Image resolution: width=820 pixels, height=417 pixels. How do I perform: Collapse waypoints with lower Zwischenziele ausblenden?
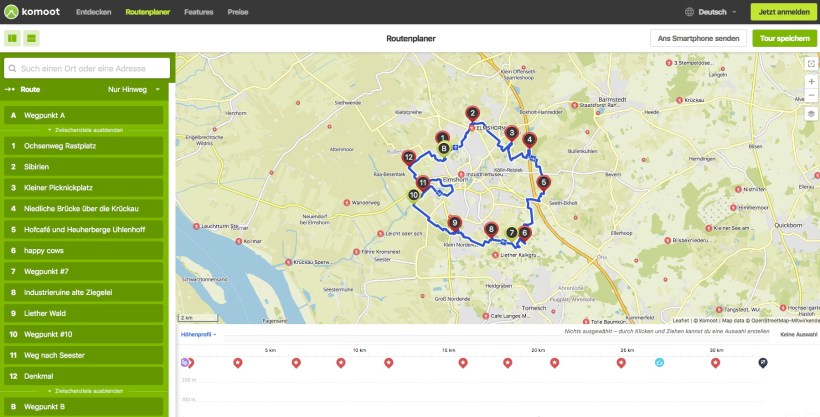pyautogui.click(x=85, y=391)
